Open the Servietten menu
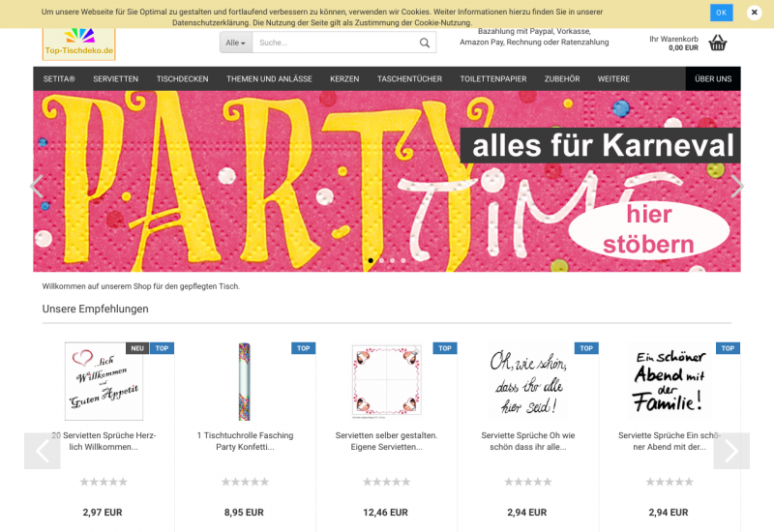The width and height of the screenshot is (774, 532). click(115, 79)
